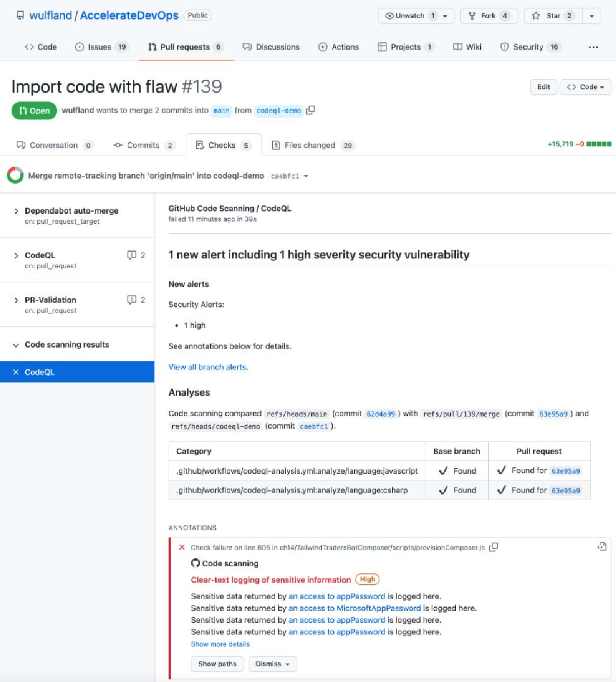Switch to the Files changed tab
The width and height of the screenshot is (616, 682).
tap(313, 145)
